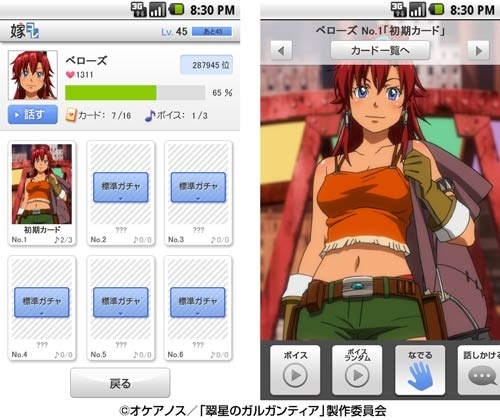Open 標準ガチャ dropdown on card No.2
The height and width of the screenshot is (420, 500).
pos(121,187)
